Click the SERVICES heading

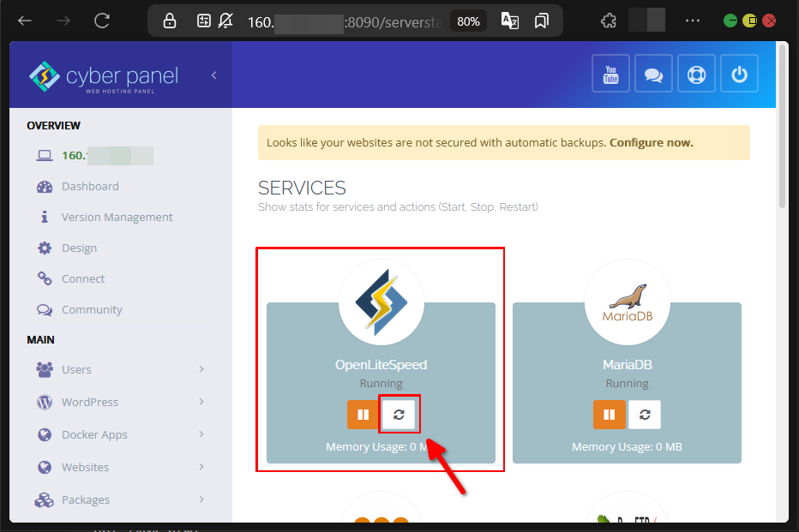coord(302,188)
